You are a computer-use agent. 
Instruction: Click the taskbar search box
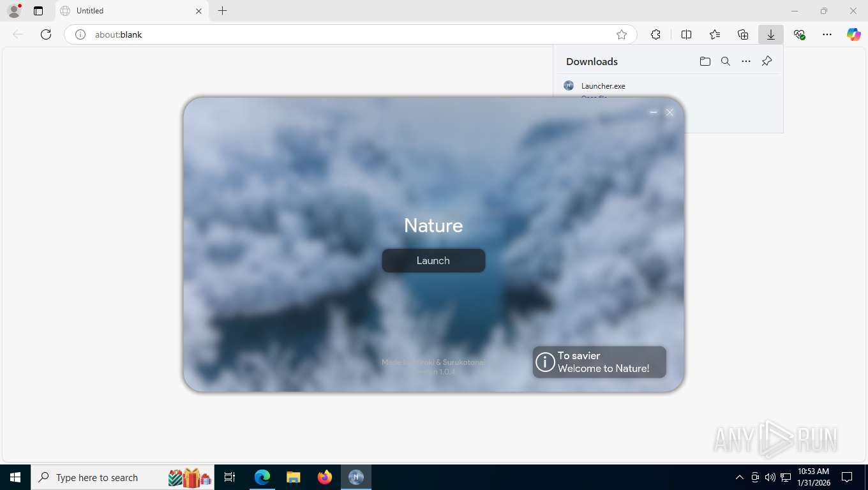[123, 477]
